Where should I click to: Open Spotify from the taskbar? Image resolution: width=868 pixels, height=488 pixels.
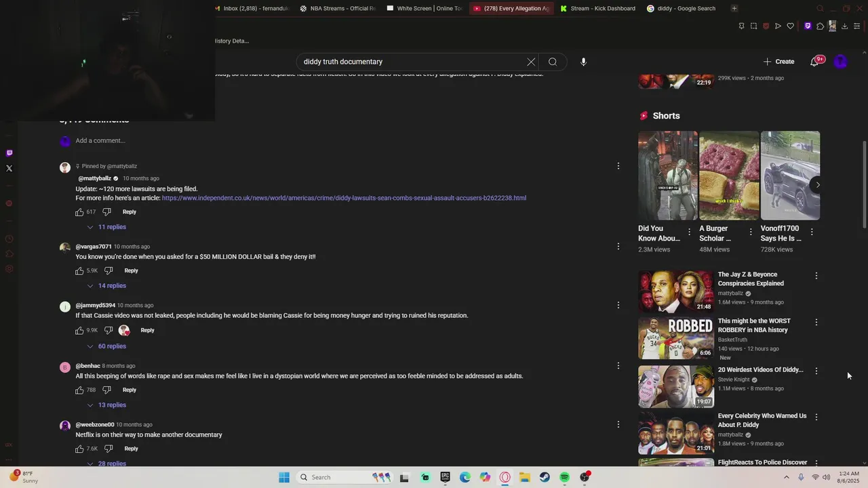pos(564,477)
